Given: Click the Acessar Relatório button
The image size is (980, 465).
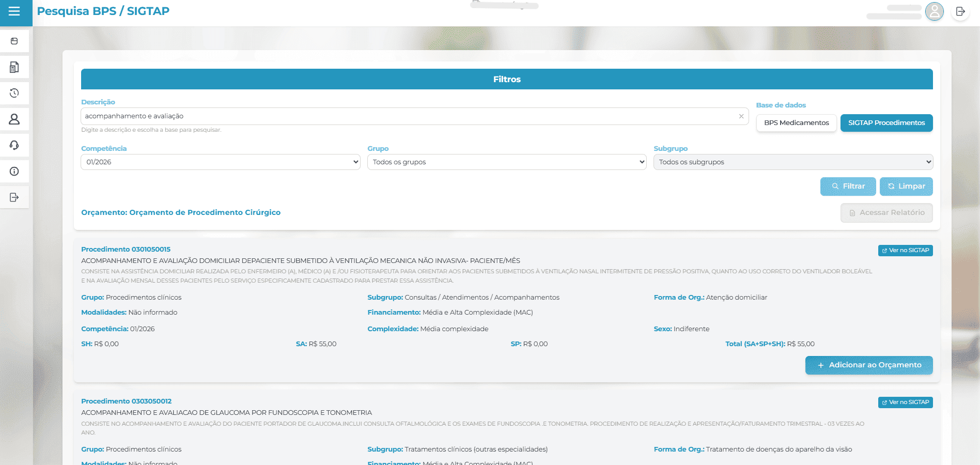Looking at the screenshot, I should (886, 213).
